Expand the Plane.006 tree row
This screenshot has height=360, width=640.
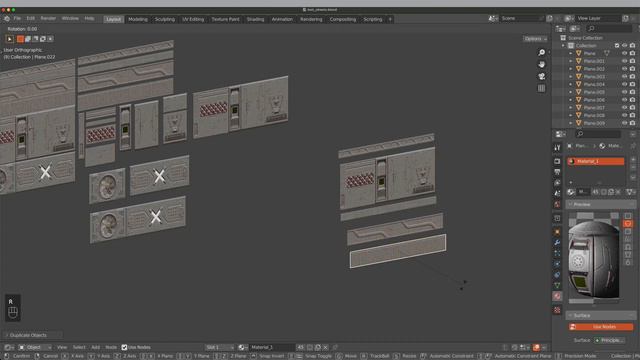571,100
